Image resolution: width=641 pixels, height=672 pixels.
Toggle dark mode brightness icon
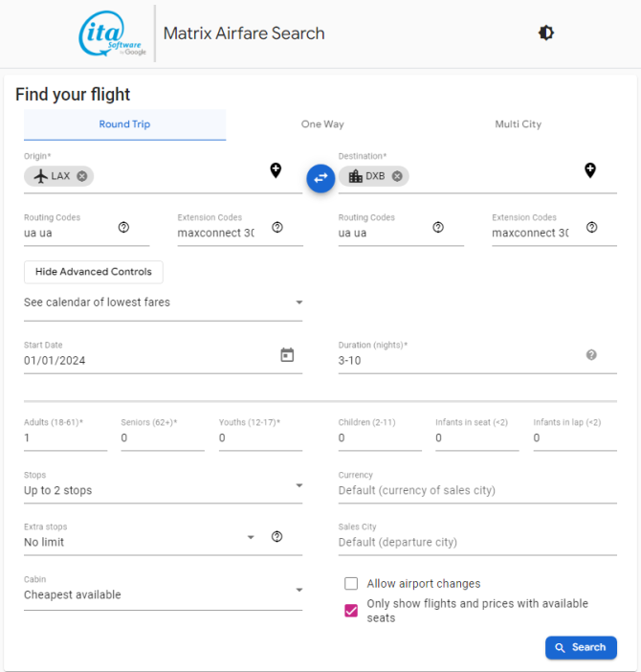(x=545, y=33)
